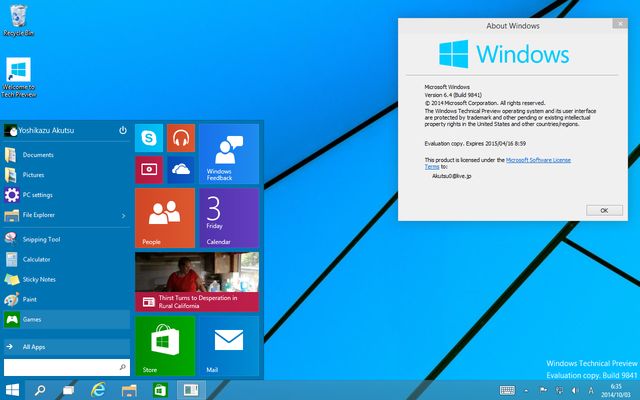
Task: Open the news tile about Rural California
Action: (x=197, y=282)
